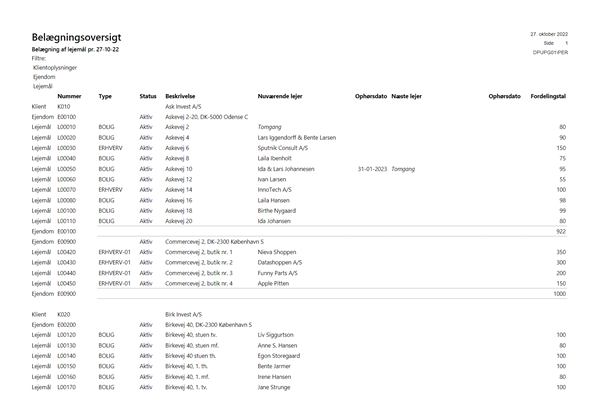Select client name 'Ask Invest A/S'
This screenshot has height=393, width=601.
tap(183, 107)
